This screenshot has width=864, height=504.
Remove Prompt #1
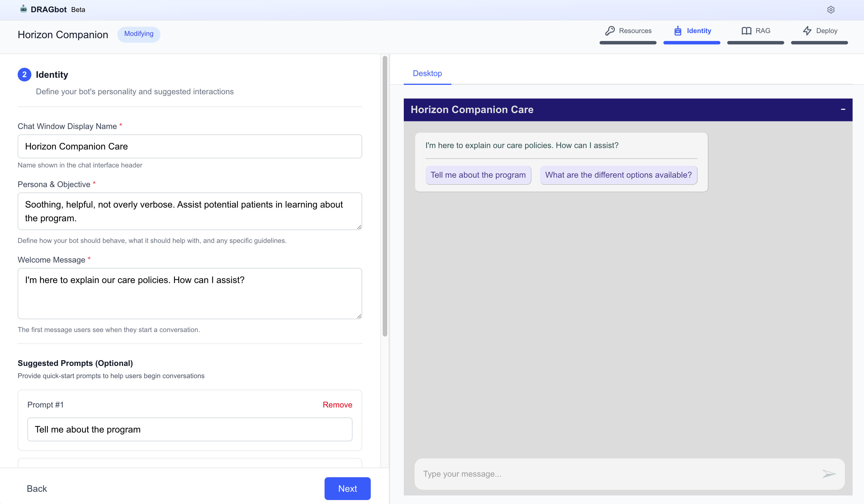pos(337,405)
